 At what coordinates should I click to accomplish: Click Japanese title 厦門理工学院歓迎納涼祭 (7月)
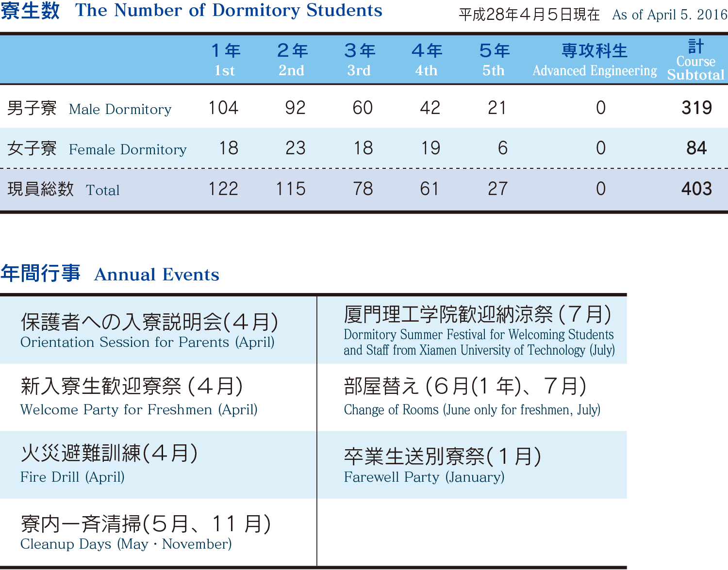pyautogui.click(x=478, y=314)
